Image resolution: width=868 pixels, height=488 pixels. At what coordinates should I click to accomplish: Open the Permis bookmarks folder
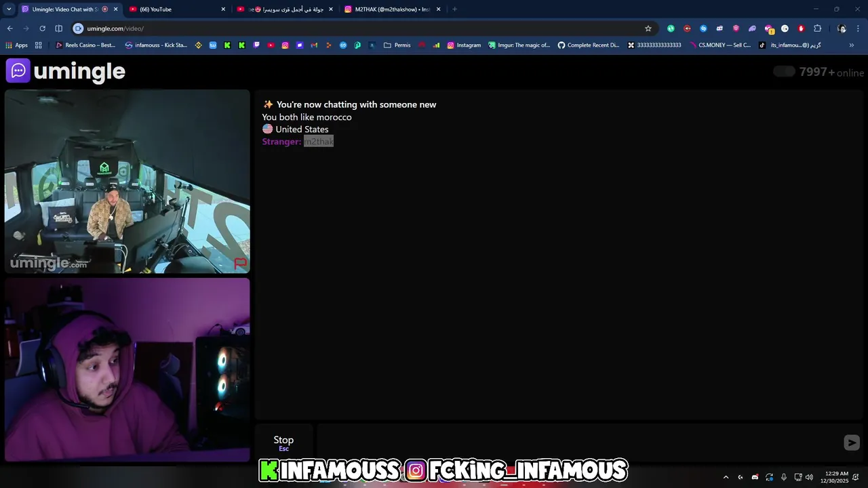click(397, 45)
